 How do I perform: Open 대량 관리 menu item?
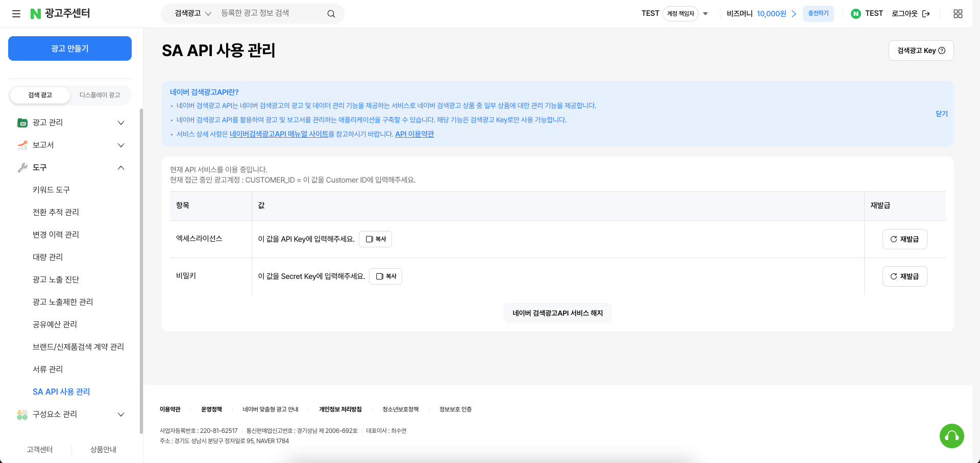[47, 257]
